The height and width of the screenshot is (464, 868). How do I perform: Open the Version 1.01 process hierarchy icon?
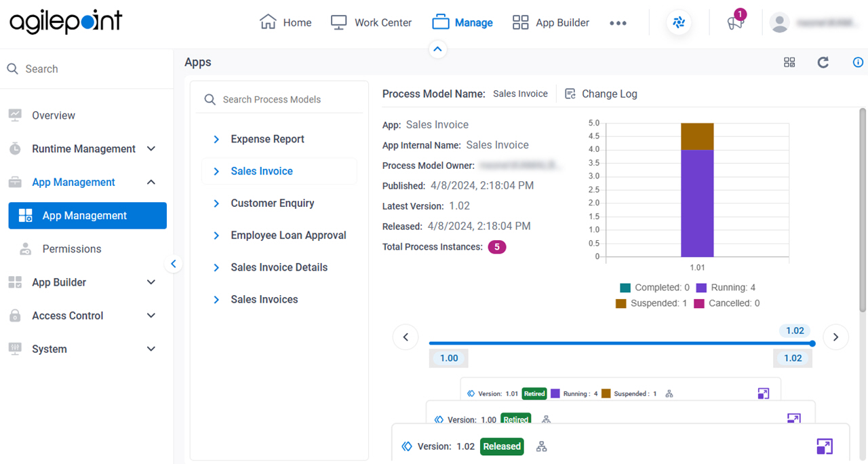coord(669,393)
